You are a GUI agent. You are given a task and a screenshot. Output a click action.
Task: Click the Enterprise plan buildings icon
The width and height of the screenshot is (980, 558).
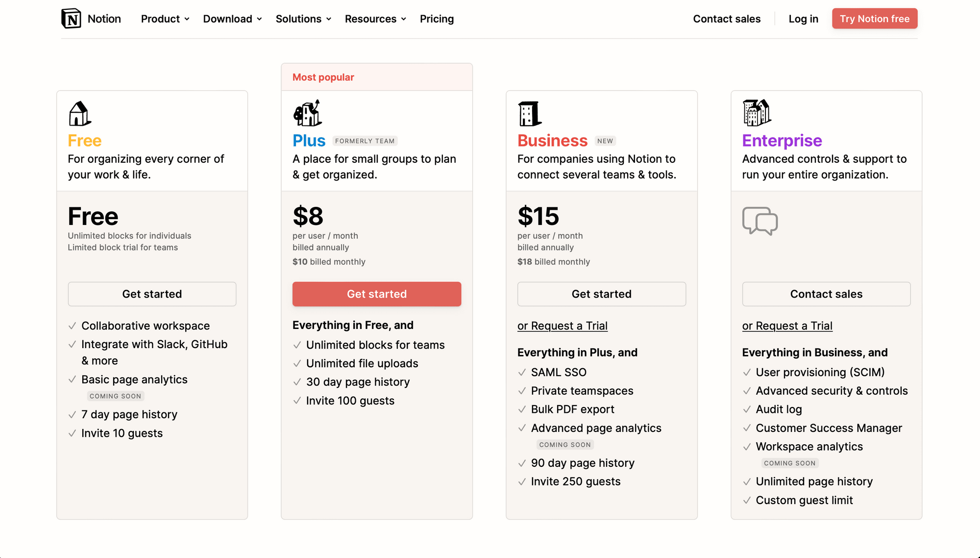[757, 113]
